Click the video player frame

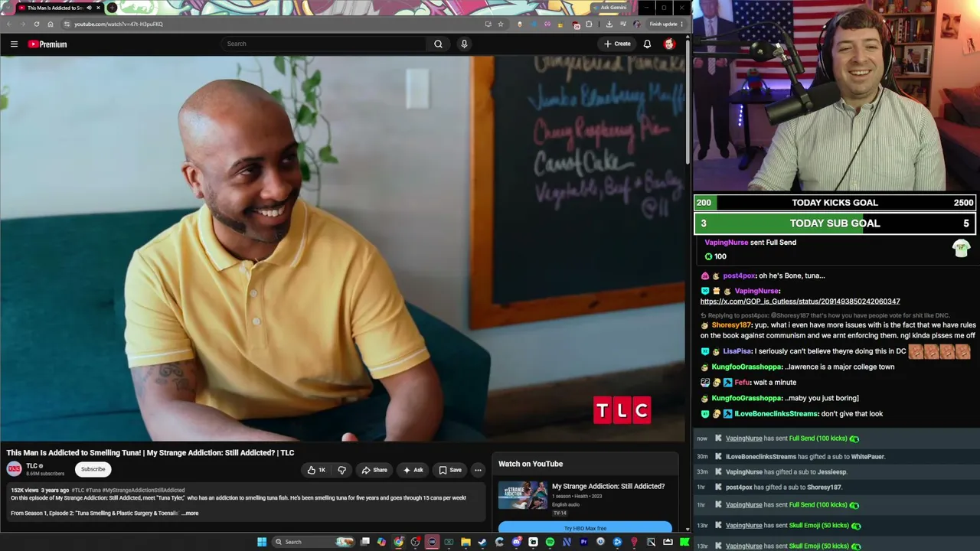tap(343, 249)
